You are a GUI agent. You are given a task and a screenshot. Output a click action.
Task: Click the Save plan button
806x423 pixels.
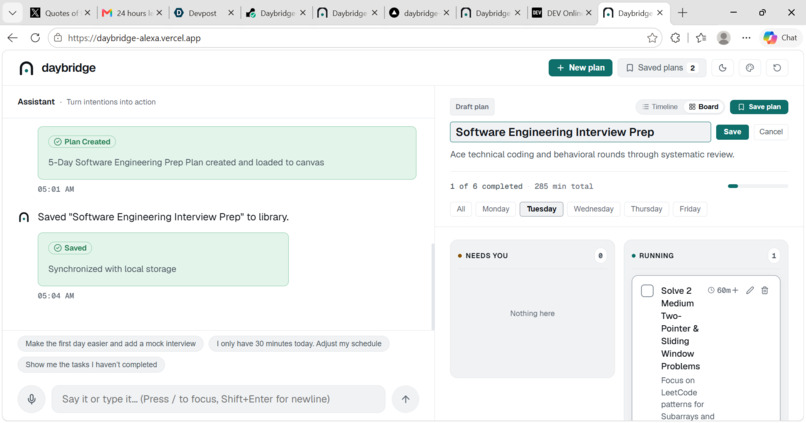click(x=759, y=107)
